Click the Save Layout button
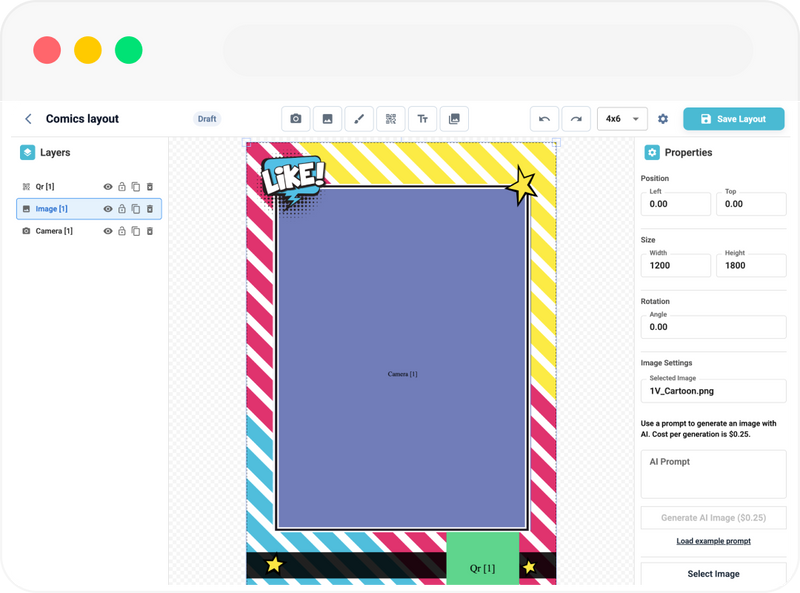 733,119
